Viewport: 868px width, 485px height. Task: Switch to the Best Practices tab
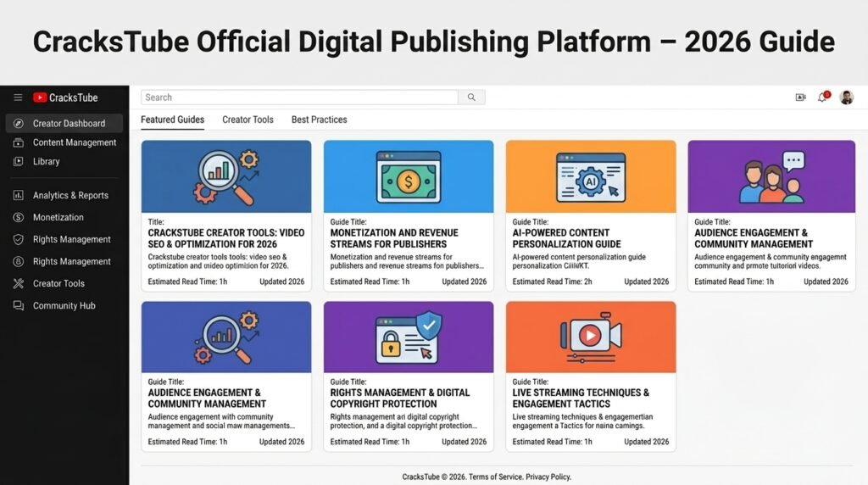319,120
